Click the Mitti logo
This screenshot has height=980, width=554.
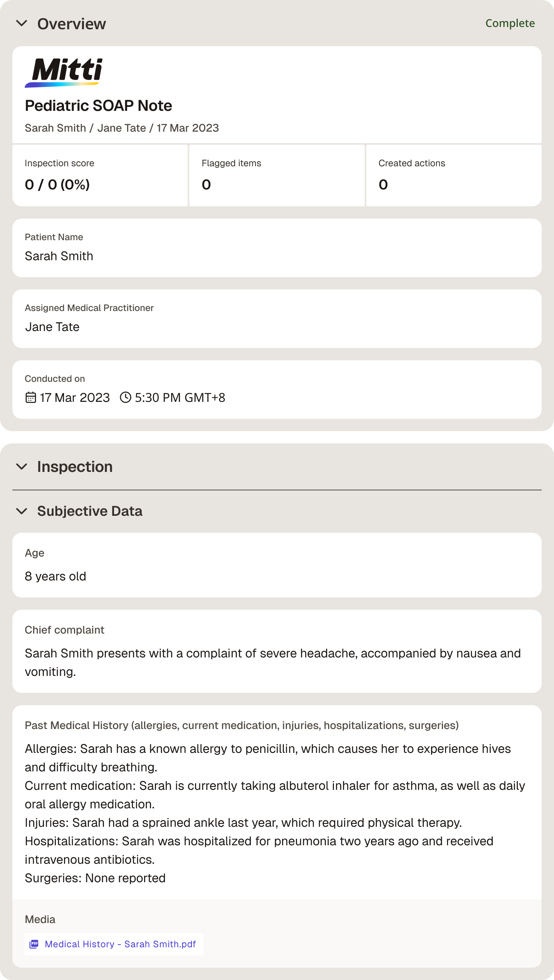[x=64, y=73]
